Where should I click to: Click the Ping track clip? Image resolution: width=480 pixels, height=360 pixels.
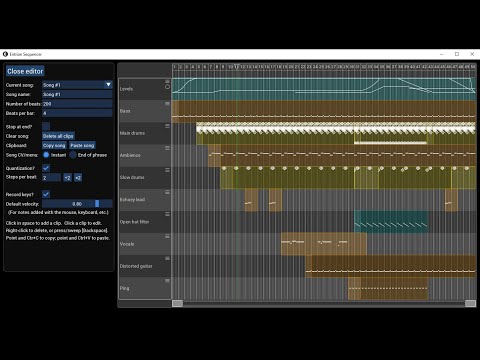coord(388,288)
